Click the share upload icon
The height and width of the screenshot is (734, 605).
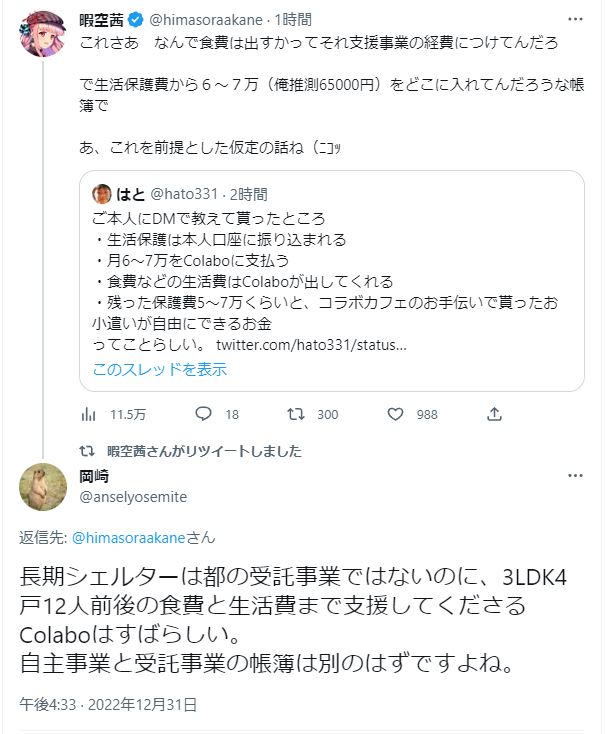[494, 414]
